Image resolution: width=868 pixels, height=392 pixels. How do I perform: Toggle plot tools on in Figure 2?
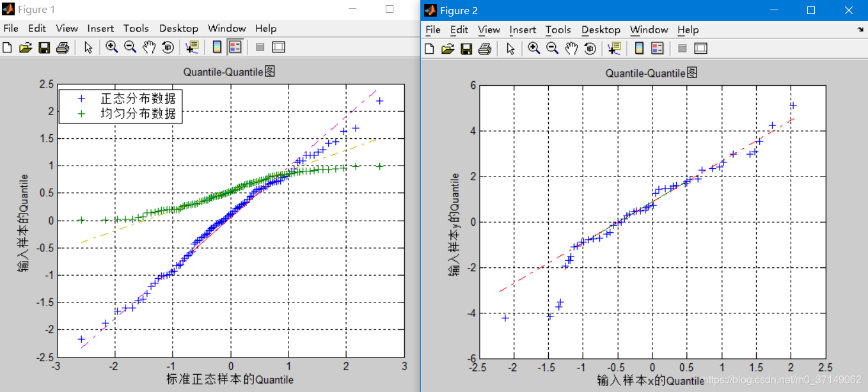[700, 48]
